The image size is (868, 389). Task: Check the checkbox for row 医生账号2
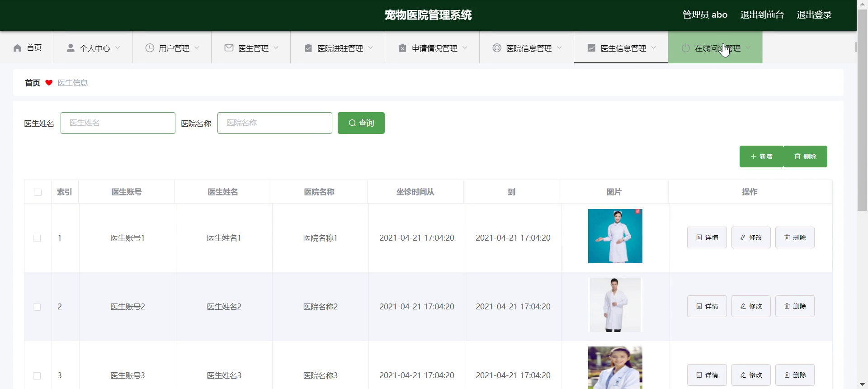(37, 307)
